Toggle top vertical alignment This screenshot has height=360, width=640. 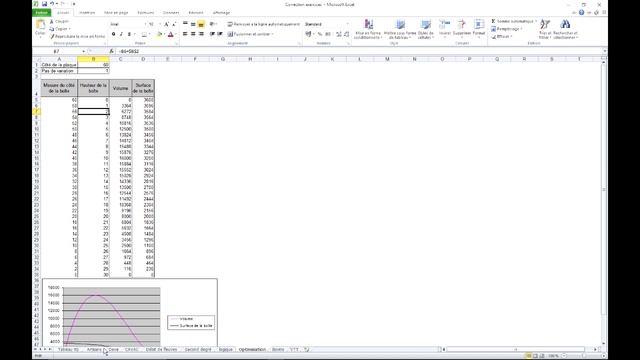[185, 24]
